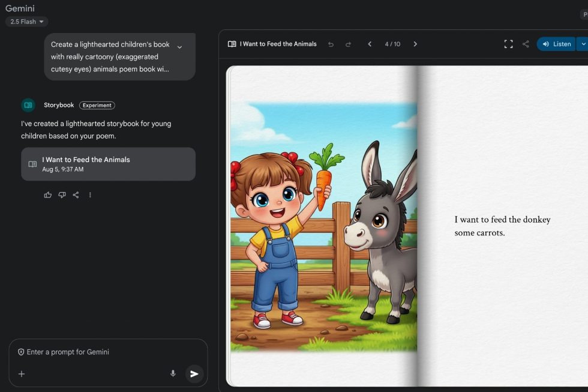588x392 pixels.
Task: Click the undo arrow in the storybook toolbar
Action: (331, 44)
